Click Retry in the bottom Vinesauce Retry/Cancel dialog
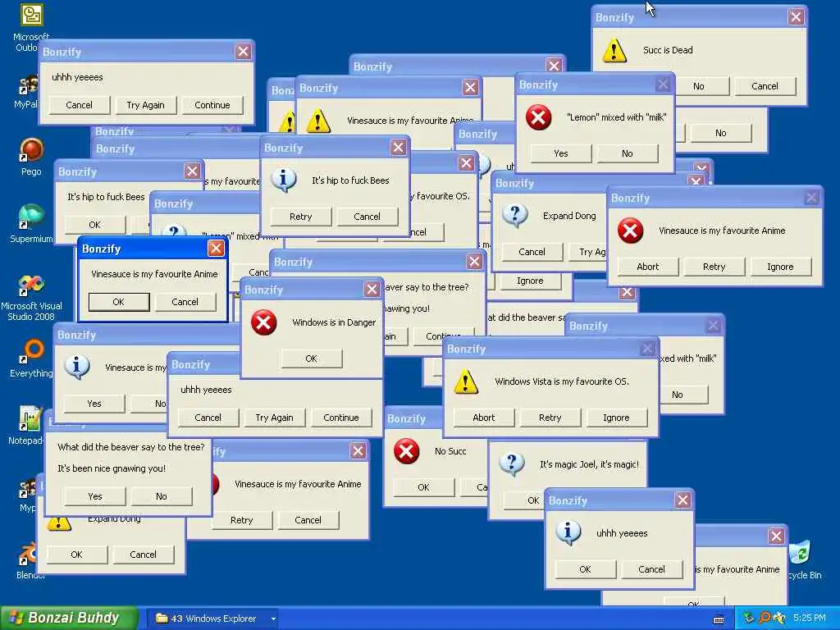The width and height of the screenshot is (840, 630). coord(242,520)
